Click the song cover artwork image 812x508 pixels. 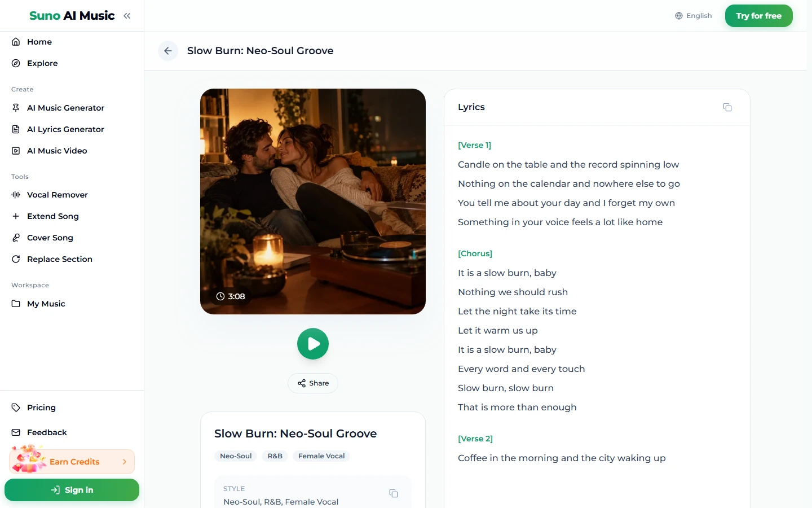pyautogui.click(x=313, y=202)
